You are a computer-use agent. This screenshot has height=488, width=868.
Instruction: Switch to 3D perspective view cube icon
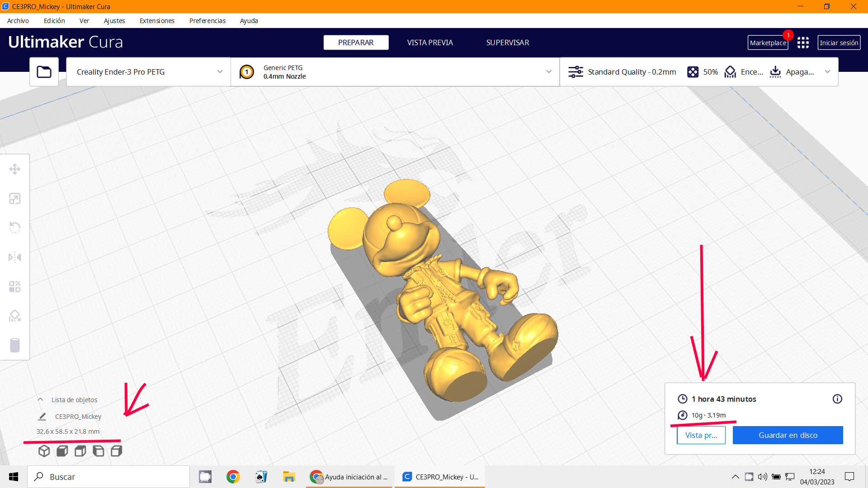click(x=44, y=451)
